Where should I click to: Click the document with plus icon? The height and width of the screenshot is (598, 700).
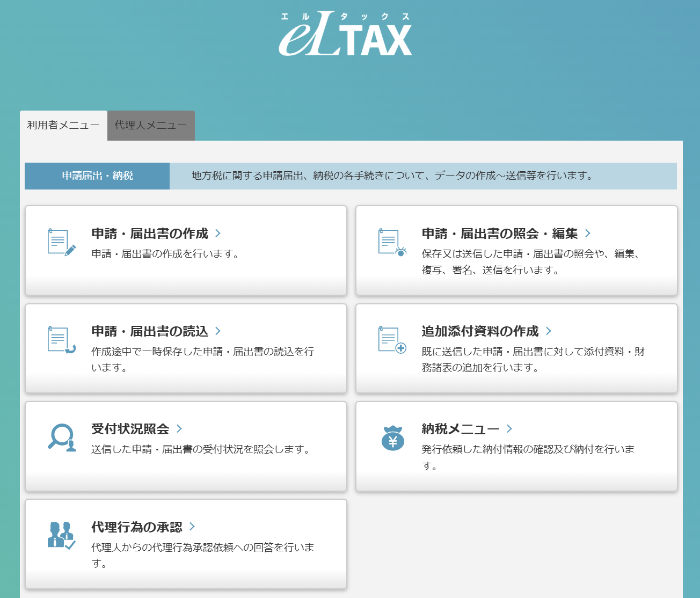392,340
